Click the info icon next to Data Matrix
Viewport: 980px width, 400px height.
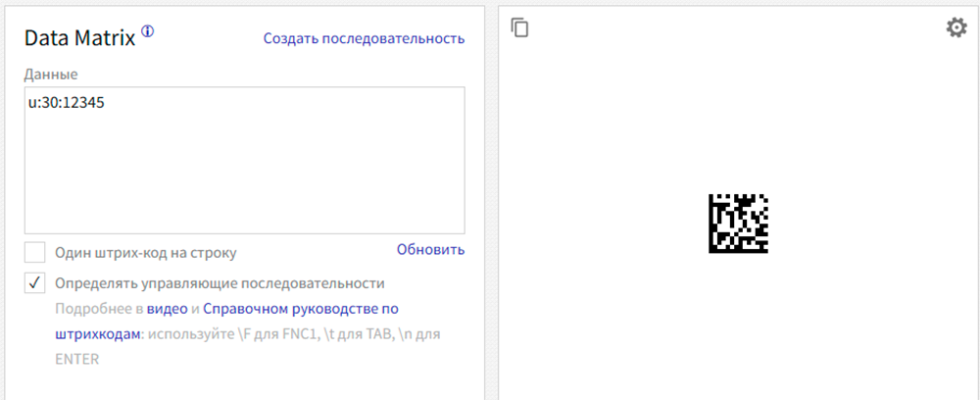[x=147, y=32]
